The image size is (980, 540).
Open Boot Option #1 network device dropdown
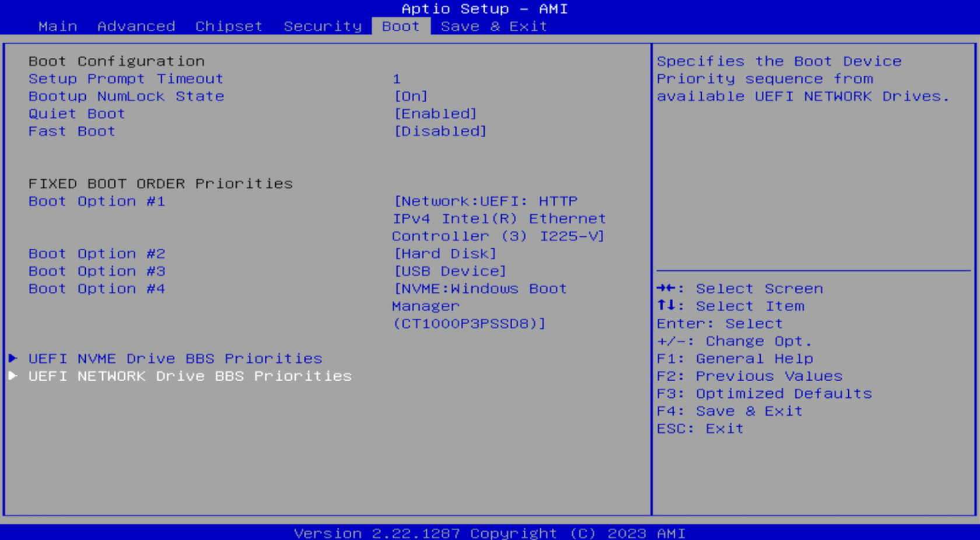[x=499, y=218]
